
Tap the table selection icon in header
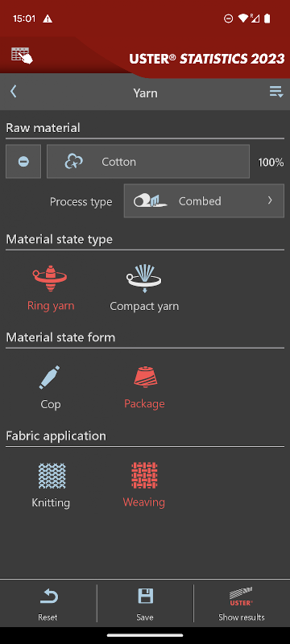[x=22, y=56]
